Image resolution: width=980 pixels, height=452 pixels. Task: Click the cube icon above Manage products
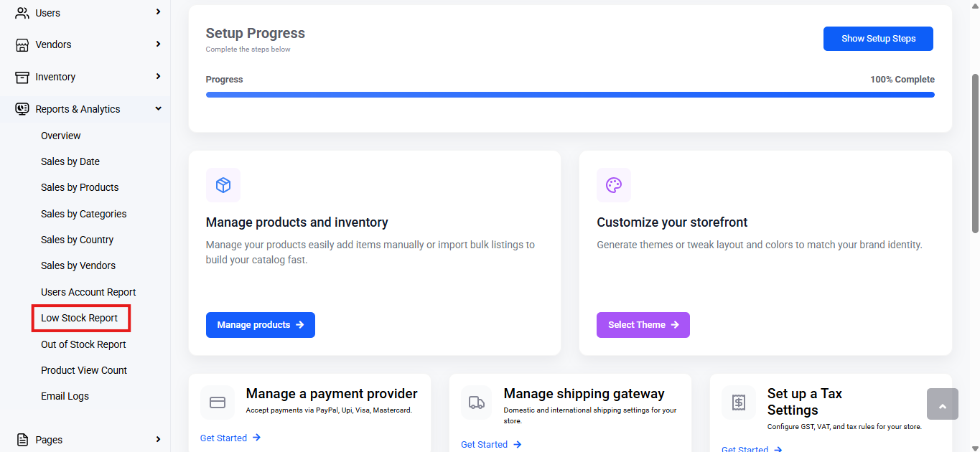click(223, 185)
